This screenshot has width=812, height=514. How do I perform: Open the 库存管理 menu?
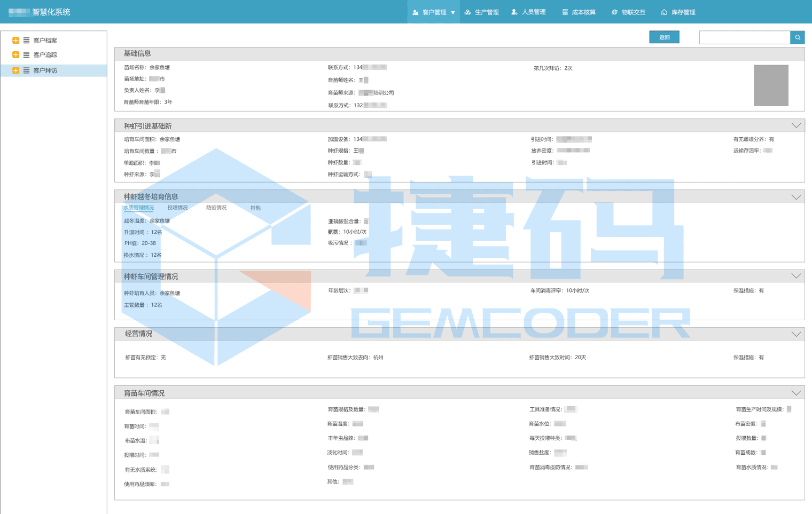[x=678, y=12]
